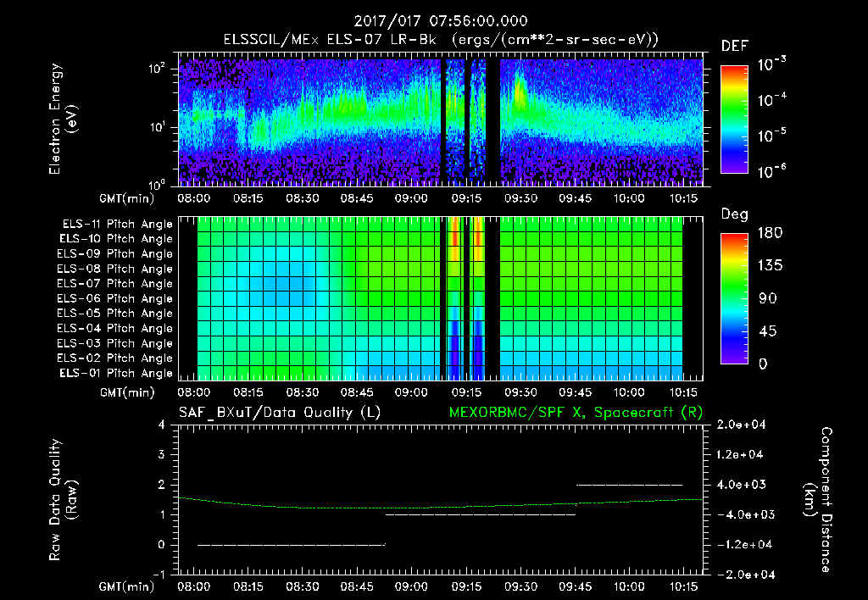Click the ELS-10 Pitch Angle row label

(116, 239)
